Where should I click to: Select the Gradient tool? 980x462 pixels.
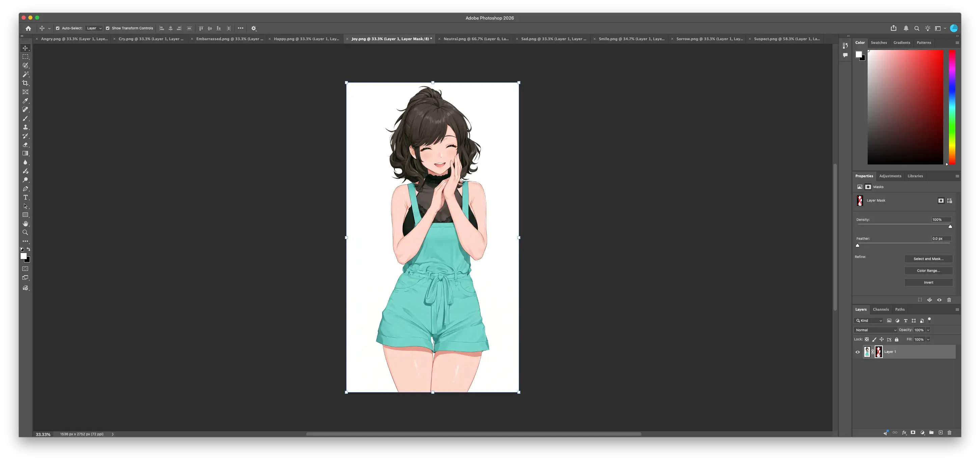(25, 153)
